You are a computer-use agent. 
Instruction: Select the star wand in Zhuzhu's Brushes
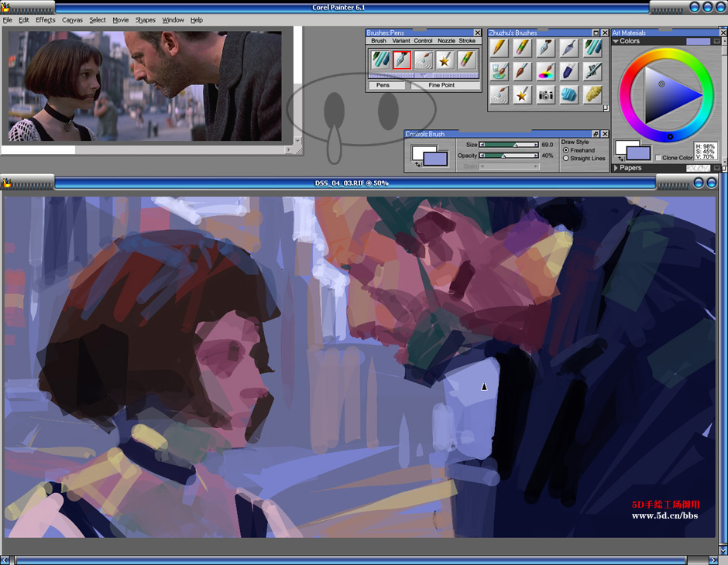[523, 95]
